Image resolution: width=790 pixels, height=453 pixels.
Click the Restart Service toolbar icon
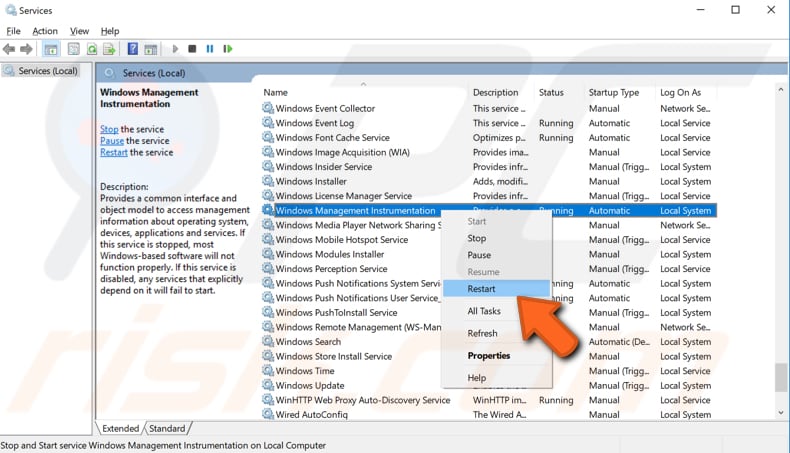(228, 49)
